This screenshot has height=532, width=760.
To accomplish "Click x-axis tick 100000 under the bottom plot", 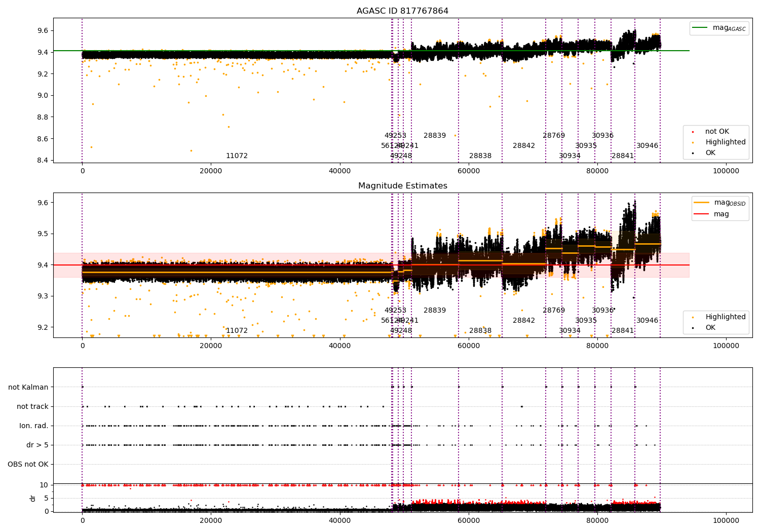I will (x=726, y=520).
